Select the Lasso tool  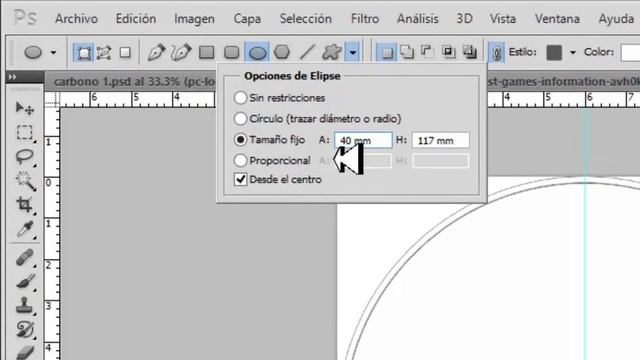(x=24, y=157)
